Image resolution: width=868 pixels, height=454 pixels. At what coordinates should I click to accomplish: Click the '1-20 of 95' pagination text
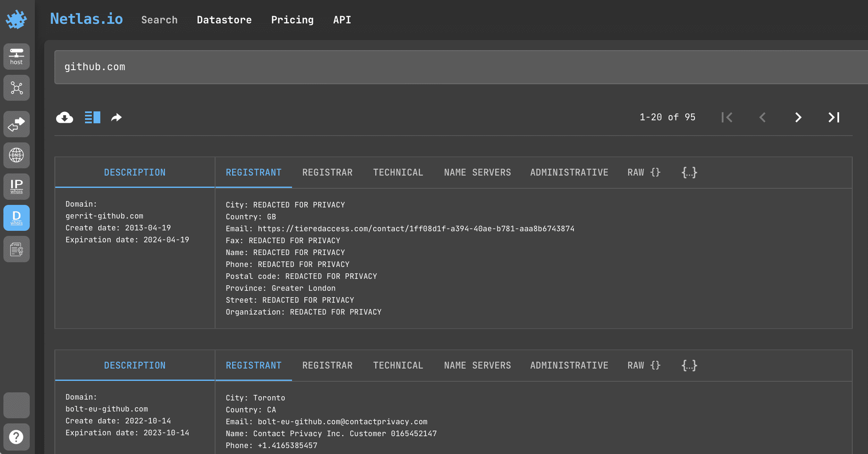click(667, 117)
